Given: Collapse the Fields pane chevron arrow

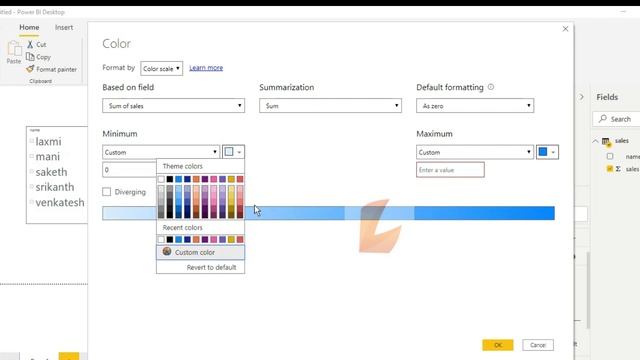Looking at the screenshot, I should tap(582, 97).
